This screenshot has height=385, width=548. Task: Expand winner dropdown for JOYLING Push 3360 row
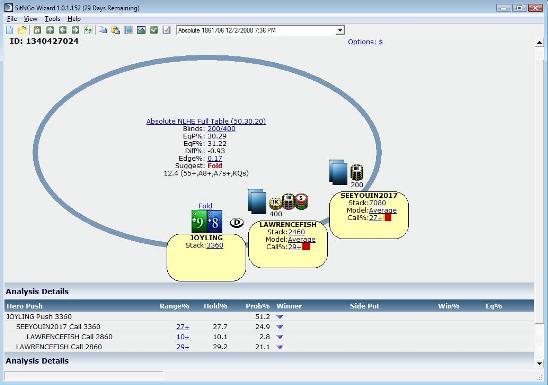point(280,317)
